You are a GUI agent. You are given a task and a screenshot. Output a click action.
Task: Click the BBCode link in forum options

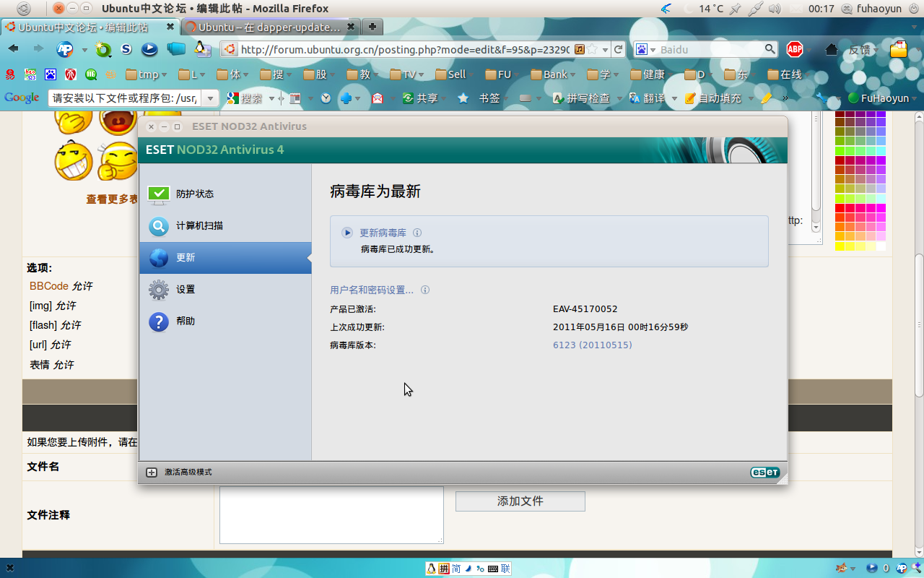(x=49, y=286)
